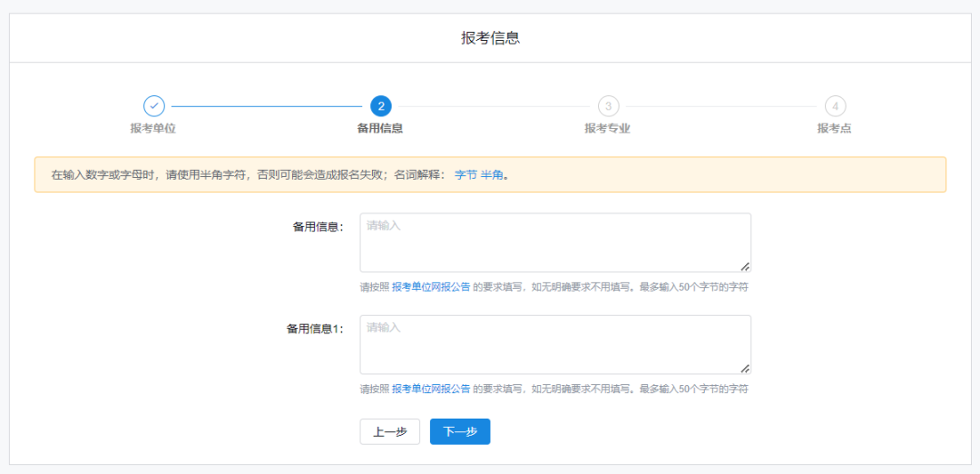Select the 报考点 step label
The height and width of the screenshot is (474, 980).
(835, 128)
